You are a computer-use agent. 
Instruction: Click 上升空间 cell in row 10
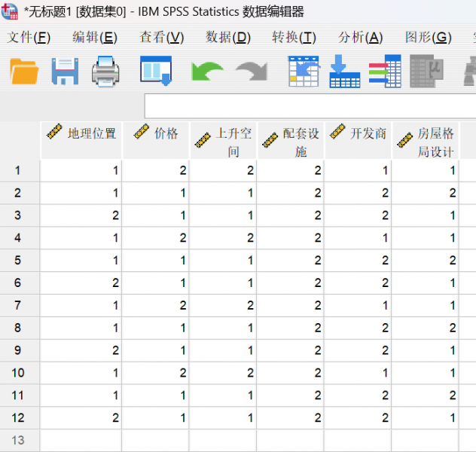pyautogui.click(x=223, y=373)
